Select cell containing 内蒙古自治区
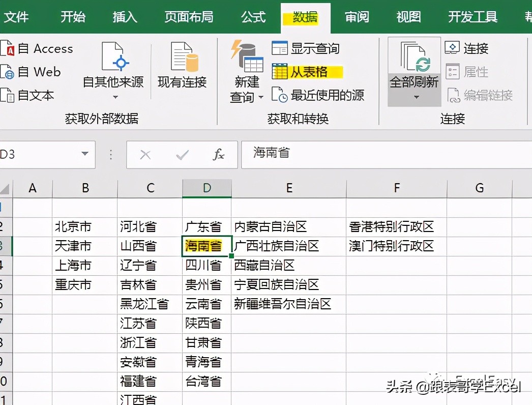The image size is (532, 405). pos(289,227)
